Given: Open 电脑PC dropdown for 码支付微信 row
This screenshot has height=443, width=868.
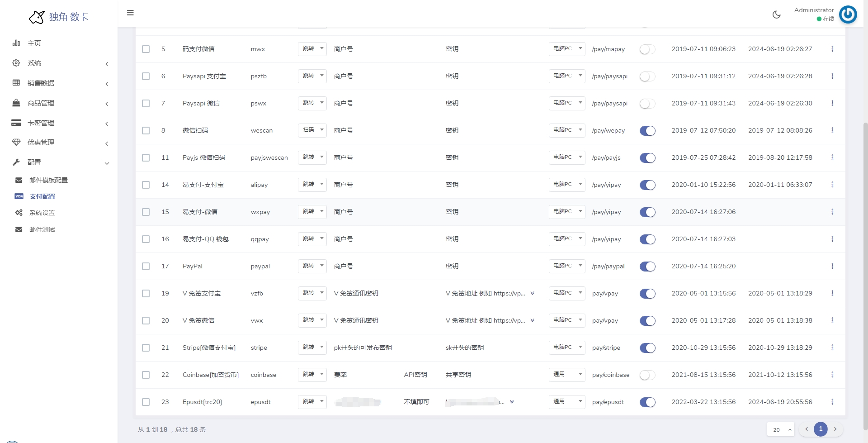Looking at the screenshot, I should [567, 49].
